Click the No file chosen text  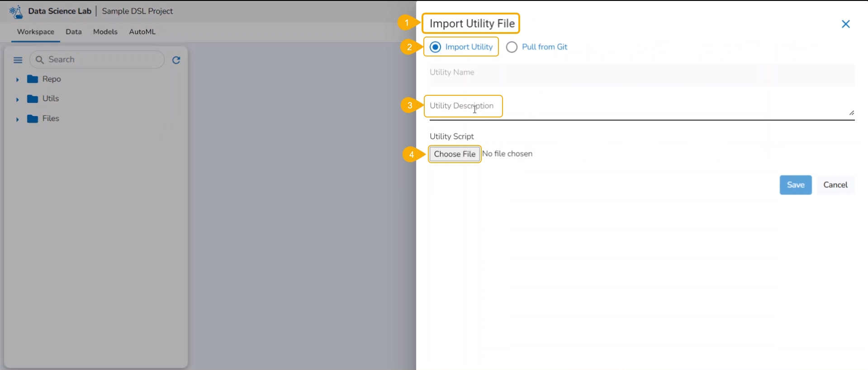pos(507,154)
